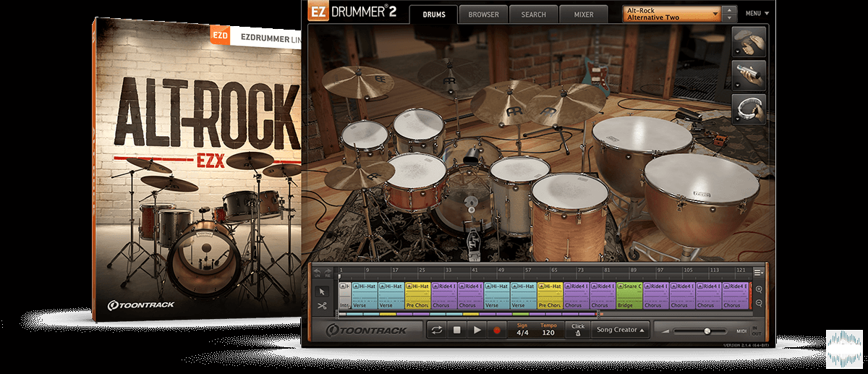Open the shaker instrument dropdown arrow
The image size is (868, 374).
coord(737,85)
